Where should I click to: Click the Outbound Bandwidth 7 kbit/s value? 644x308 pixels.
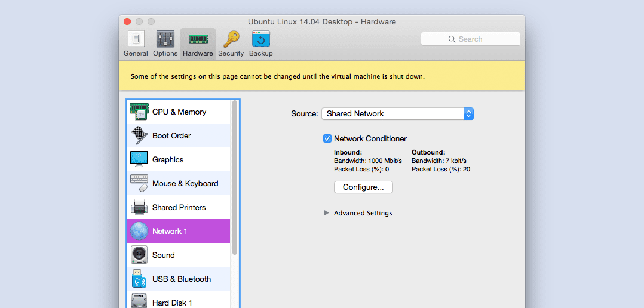(x=456, y=161)
